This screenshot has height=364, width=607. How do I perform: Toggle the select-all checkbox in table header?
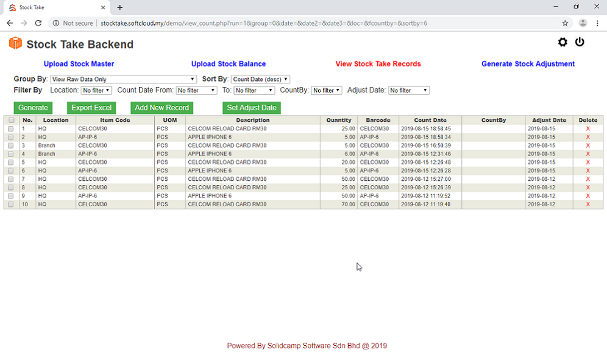tap(11, 121)
